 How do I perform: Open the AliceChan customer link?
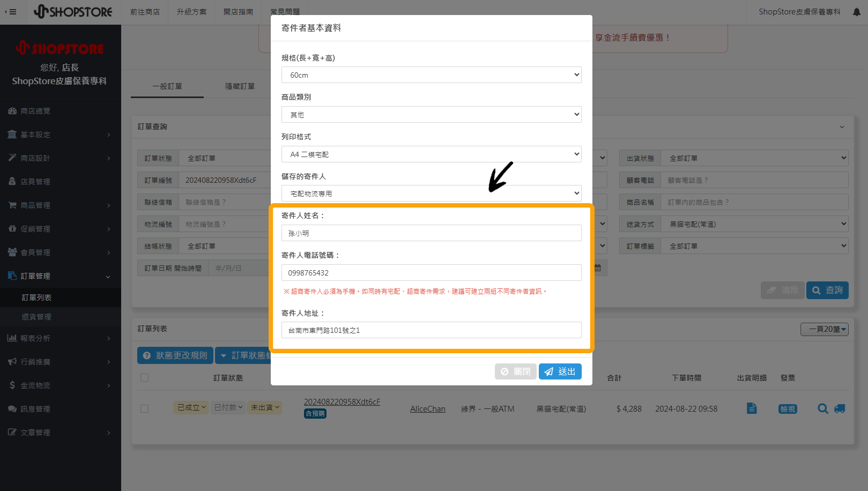[x=427, y=409]
